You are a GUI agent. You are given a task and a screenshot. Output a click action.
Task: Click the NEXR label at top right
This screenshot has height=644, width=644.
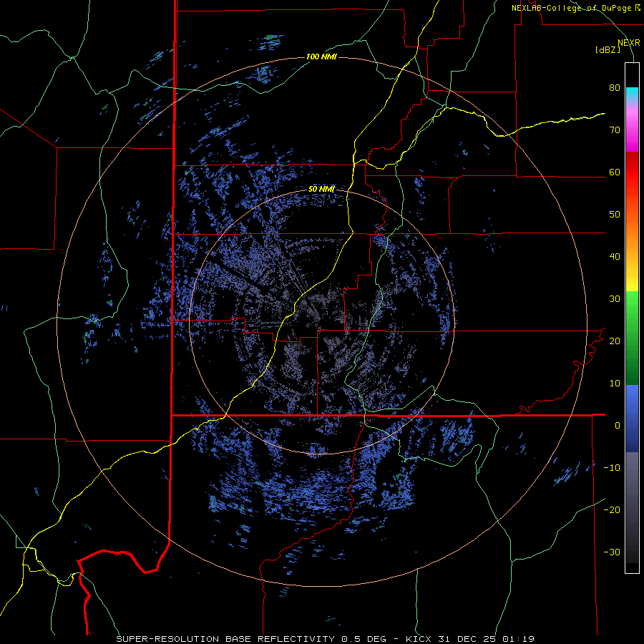[629, 43]
